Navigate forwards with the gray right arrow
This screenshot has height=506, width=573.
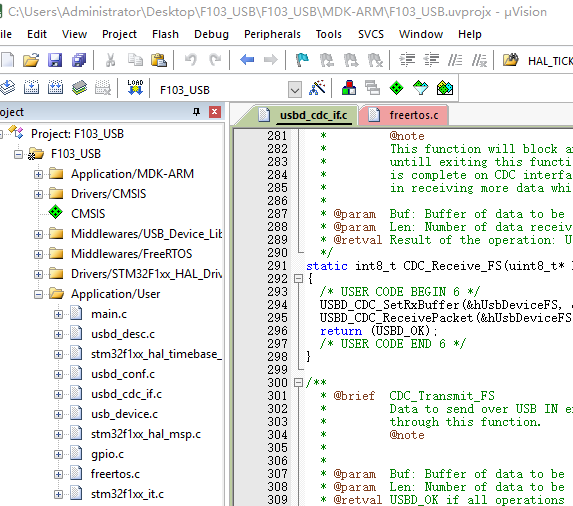[270, 60]
